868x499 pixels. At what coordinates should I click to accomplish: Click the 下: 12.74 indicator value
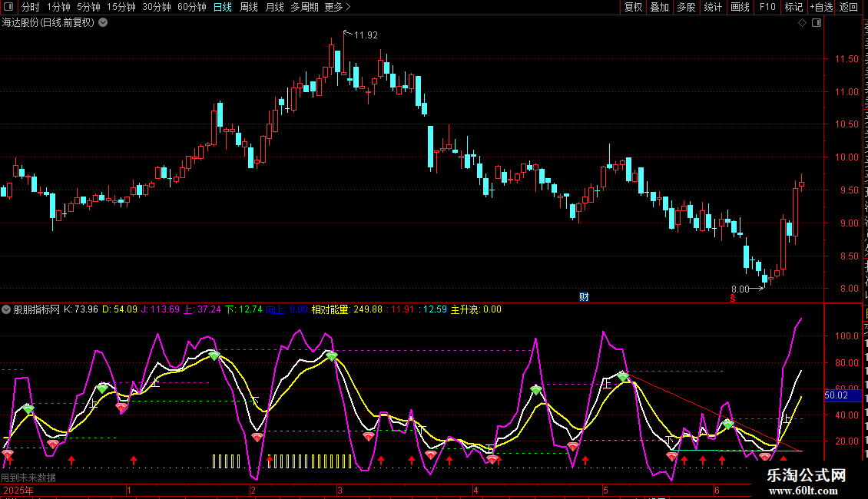tap(244, 310)
